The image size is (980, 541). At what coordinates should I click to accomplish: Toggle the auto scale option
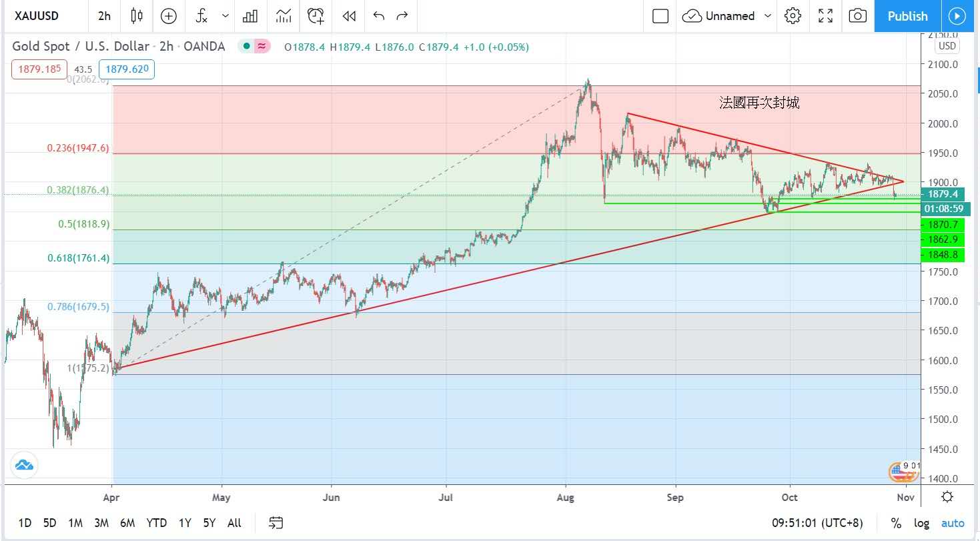tap(953, 523)
